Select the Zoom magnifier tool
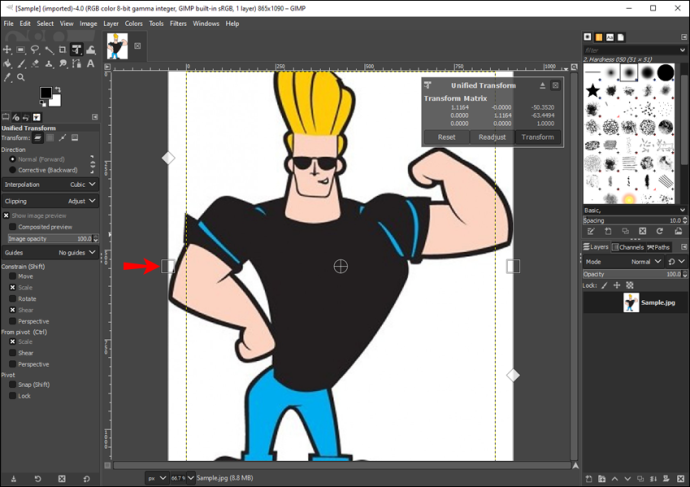This screenshot has height=487, width=690. [x=21, y=77]
